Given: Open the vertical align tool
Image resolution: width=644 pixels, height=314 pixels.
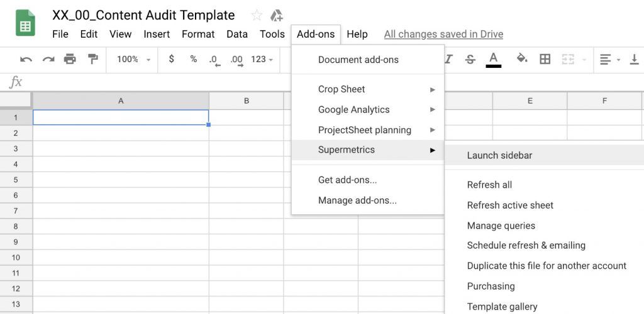Looking at the screenshot, I should tap(635, 60).
